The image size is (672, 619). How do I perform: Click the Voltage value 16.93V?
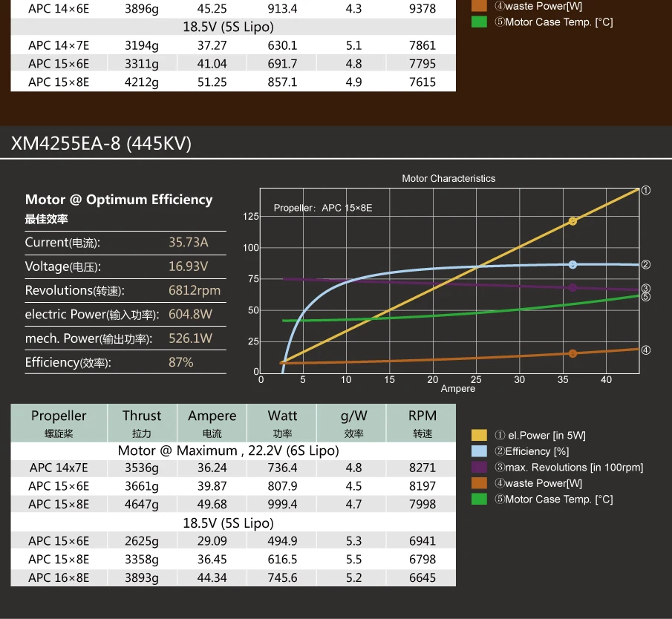188,266
